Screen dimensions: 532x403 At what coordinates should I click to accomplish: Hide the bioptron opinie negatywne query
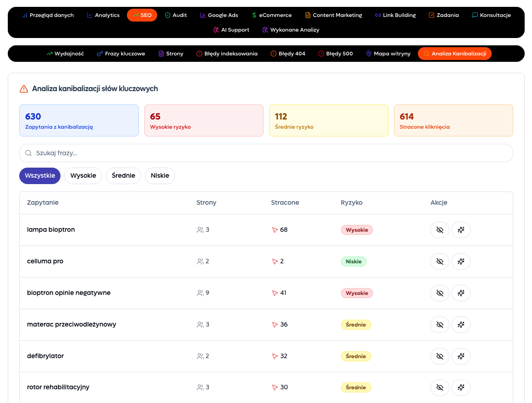click(440, 293)
